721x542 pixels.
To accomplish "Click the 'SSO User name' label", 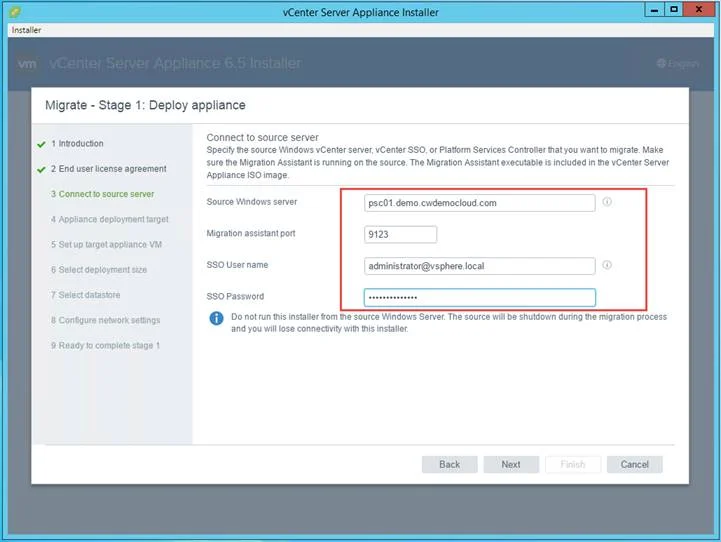I will click(237, 265).
